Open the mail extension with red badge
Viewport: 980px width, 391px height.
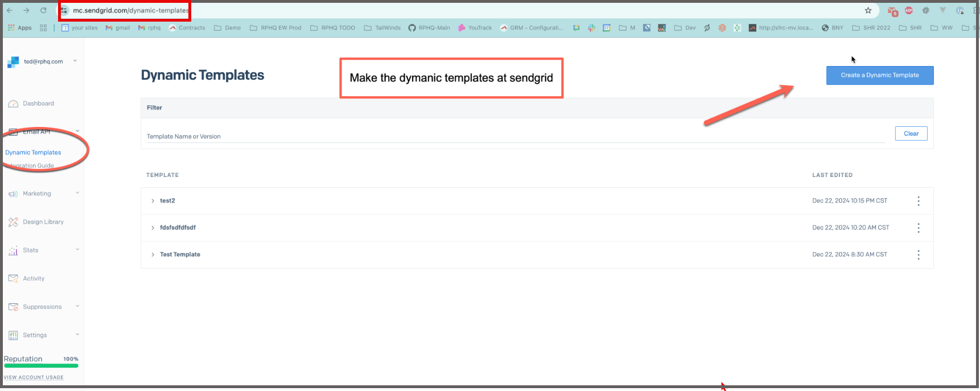[x=892, y=11]
